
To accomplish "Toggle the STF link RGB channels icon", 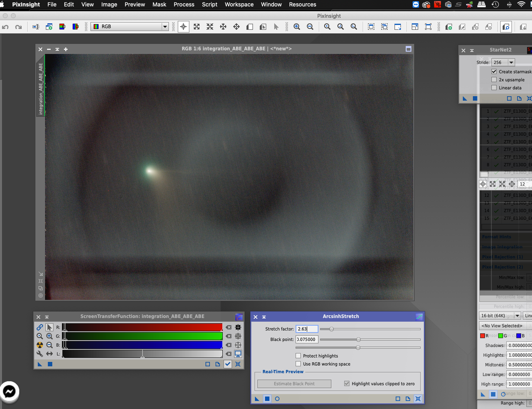I will point(40,327).
